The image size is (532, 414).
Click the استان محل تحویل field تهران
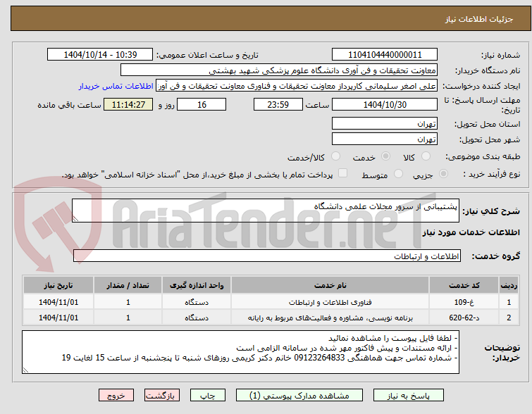point(385,123)
